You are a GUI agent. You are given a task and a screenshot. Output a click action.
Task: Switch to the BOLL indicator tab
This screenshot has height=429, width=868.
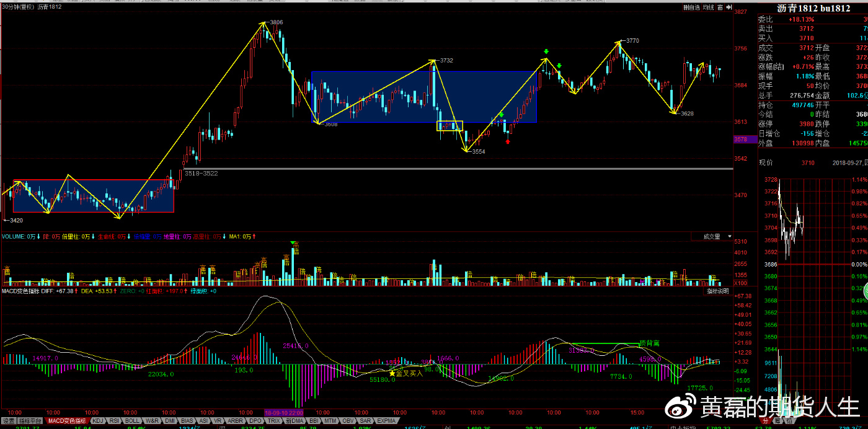point(131,421)
